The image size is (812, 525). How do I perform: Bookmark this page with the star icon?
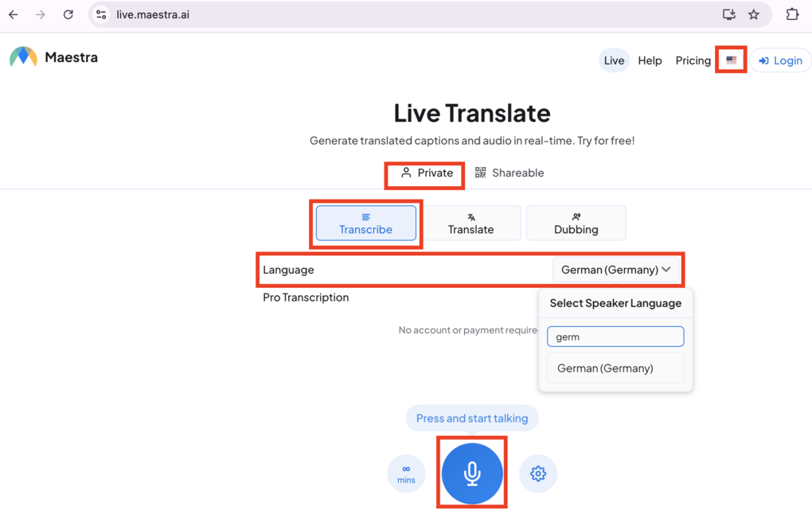point(754,14)
